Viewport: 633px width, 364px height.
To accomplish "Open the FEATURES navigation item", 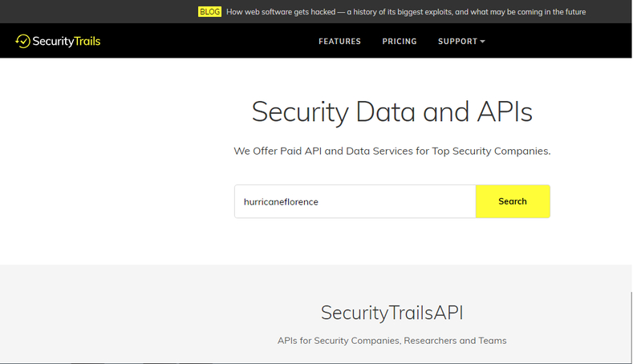I will tap(339, 41).
